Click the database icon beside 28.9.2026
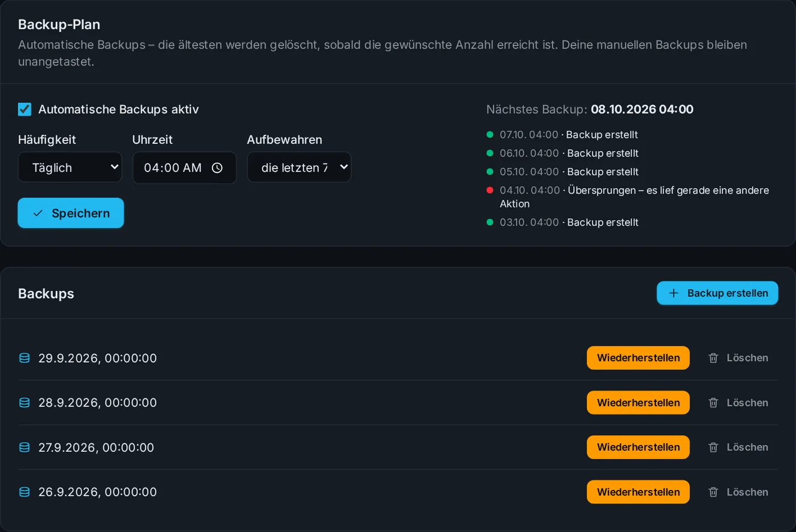 (x=24, y=402)
